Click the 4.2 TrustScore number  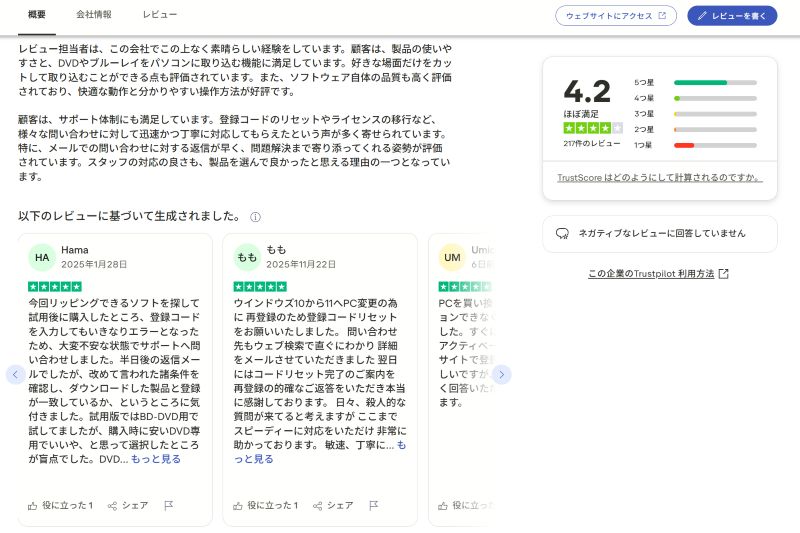point(587,92)
